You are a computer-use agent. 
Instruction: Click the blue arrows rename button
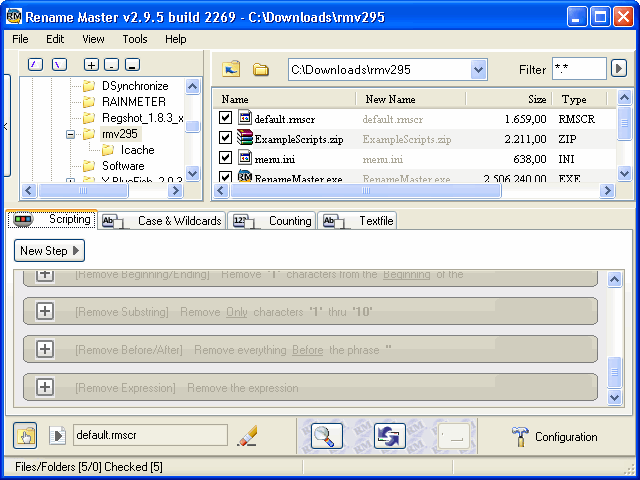coord(390,436)
